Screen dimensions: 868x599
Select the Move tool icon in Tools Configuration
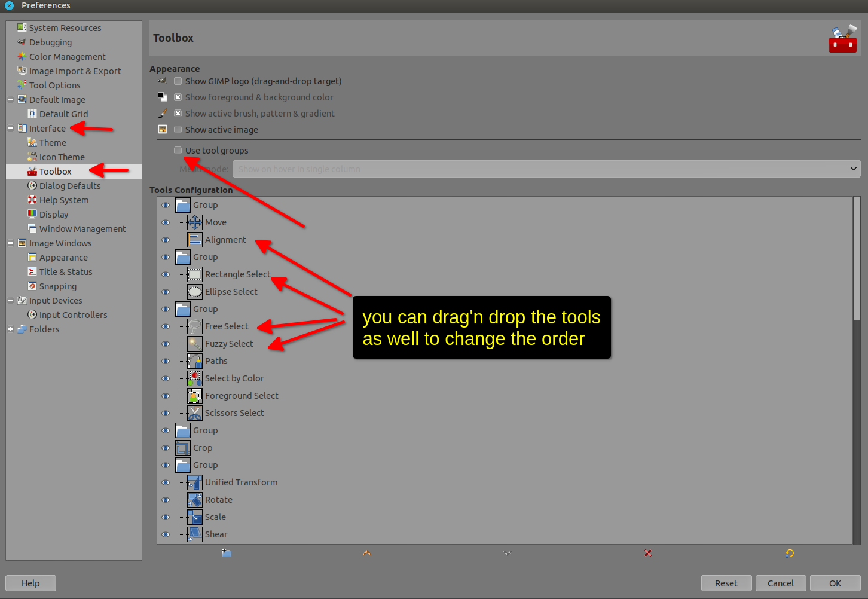tap(195, 222)
